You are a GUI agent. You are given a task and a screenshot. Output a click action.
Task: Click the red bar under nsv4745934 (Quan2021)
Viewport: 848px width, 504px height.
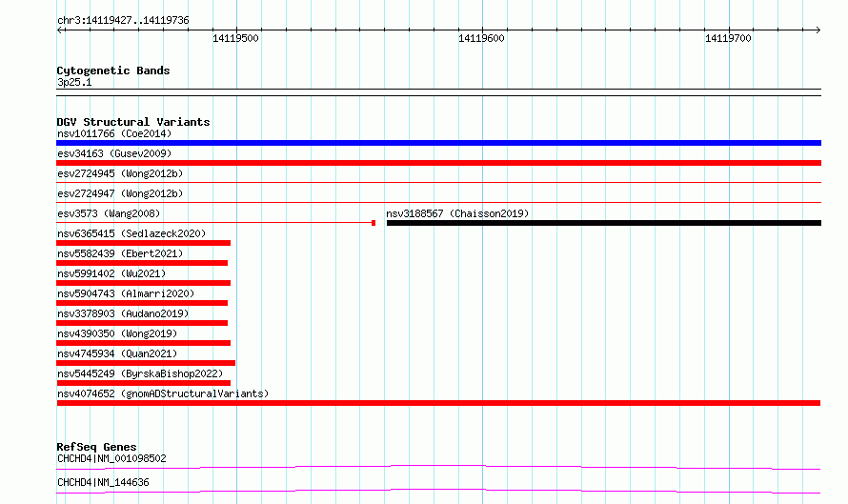(x=146, y=363)
